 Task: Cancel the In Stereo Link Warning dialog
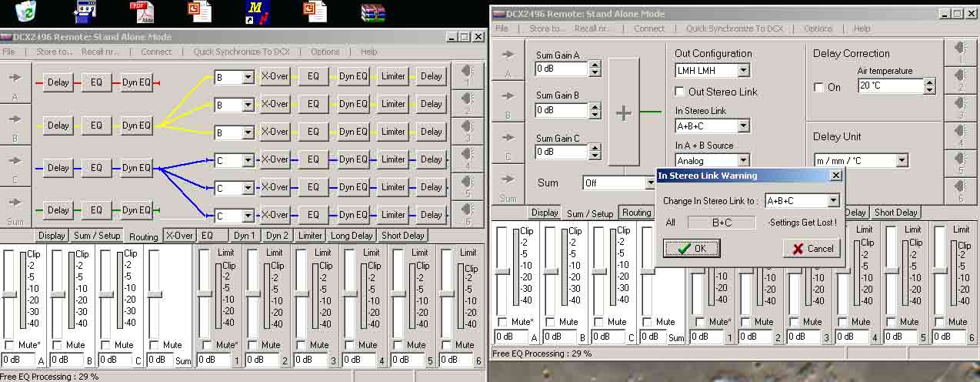pos(812,249)
